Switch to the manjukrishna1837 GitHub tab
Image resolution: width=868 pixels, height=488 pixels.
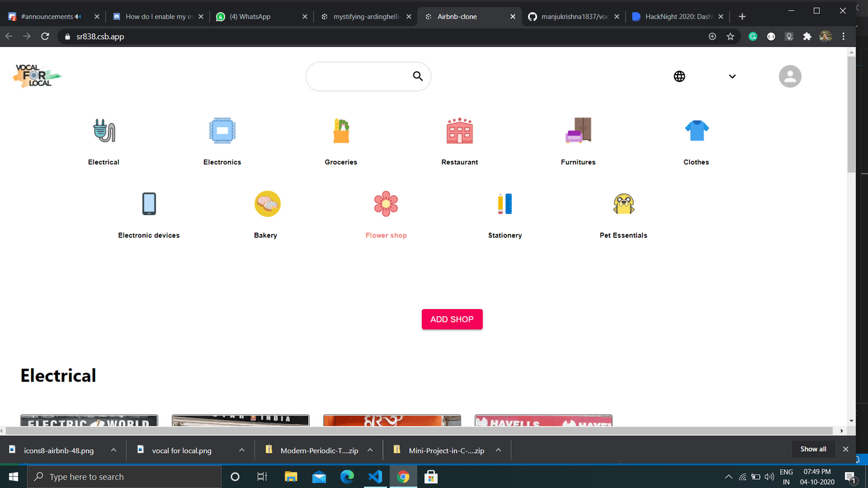pyautogui.click(x=574, y=17)
